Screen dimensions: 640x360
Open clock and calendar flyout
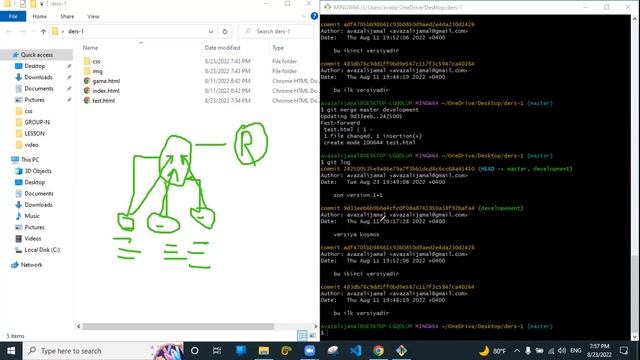click(599, 351)
